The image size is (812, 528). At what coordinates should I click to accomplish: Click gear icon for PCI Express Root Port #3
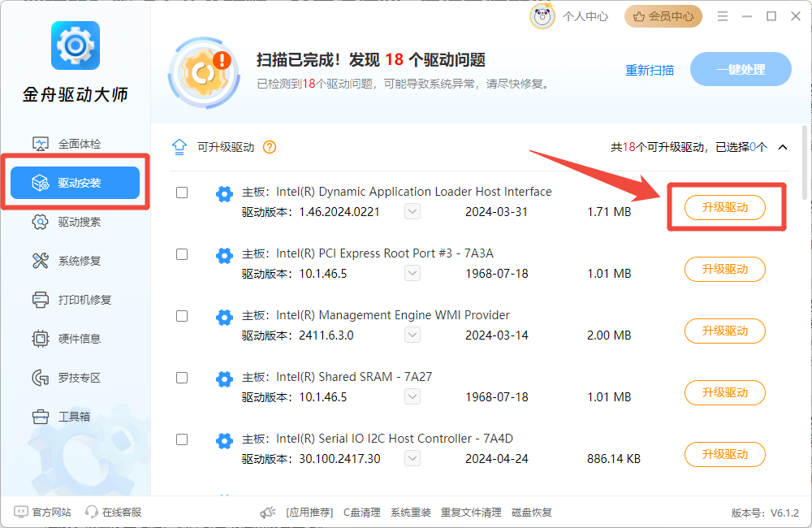click(x=224, y=255)
